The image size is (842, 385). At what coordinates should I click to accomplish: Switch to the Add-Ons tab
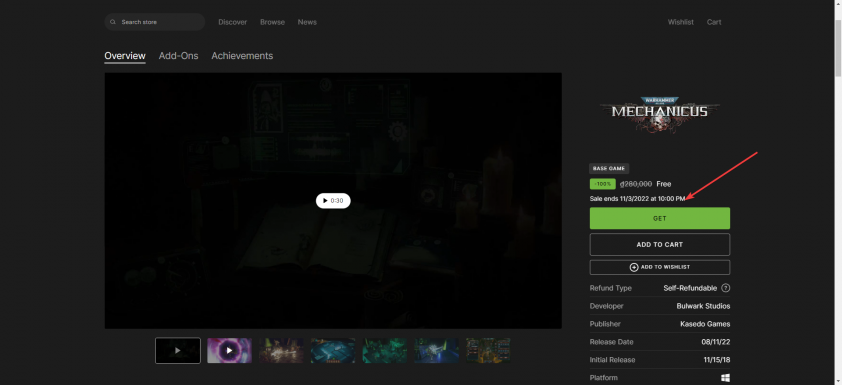click(178, 56)
